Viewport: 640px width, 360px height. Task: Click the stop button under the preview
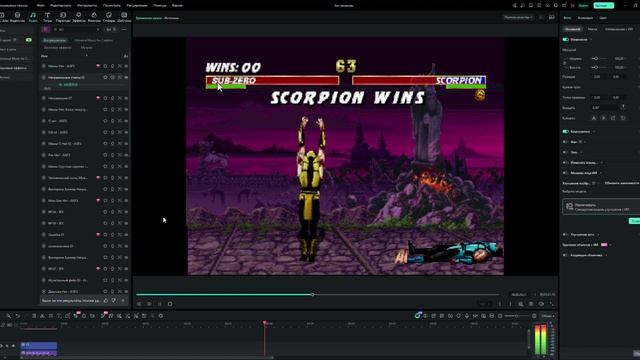click(170, 304)
